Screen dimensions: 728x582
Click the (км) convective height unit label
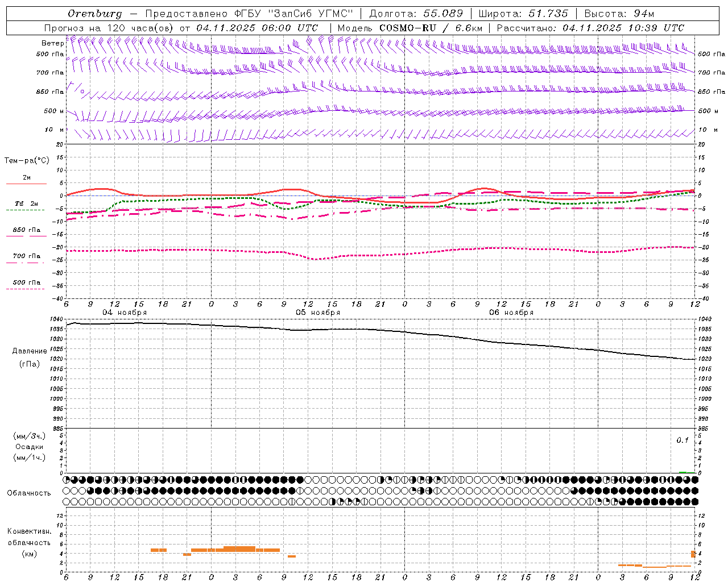click(29, 554)
